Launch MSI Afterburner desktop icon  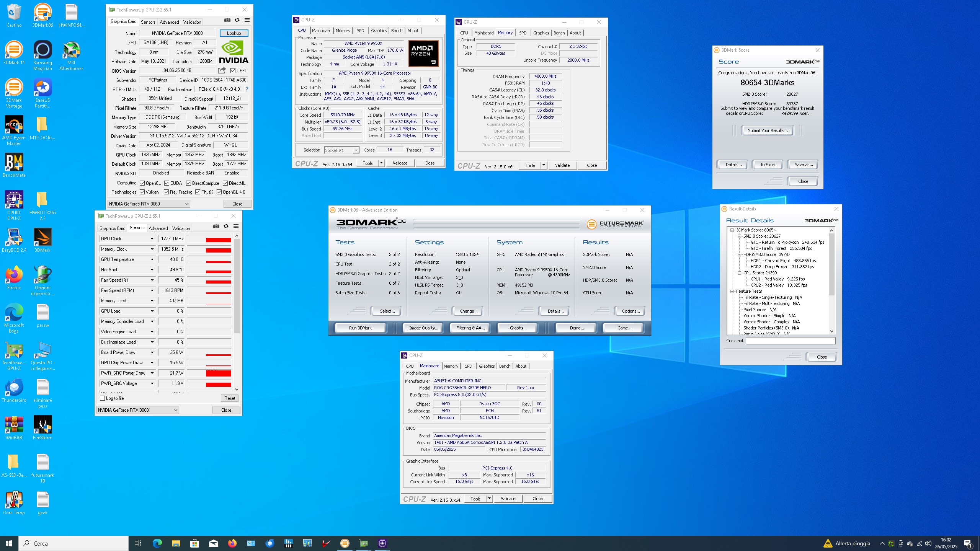pyautogui.click(x=71, y=56)
